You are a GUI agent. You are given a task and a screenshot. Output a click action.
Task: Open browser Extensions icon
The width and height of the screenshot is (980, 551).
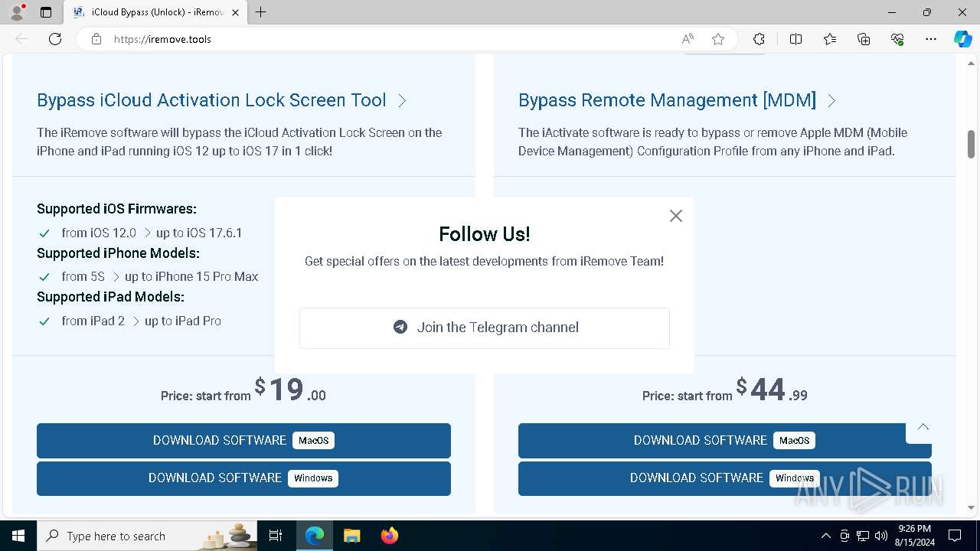pos(759,39)
